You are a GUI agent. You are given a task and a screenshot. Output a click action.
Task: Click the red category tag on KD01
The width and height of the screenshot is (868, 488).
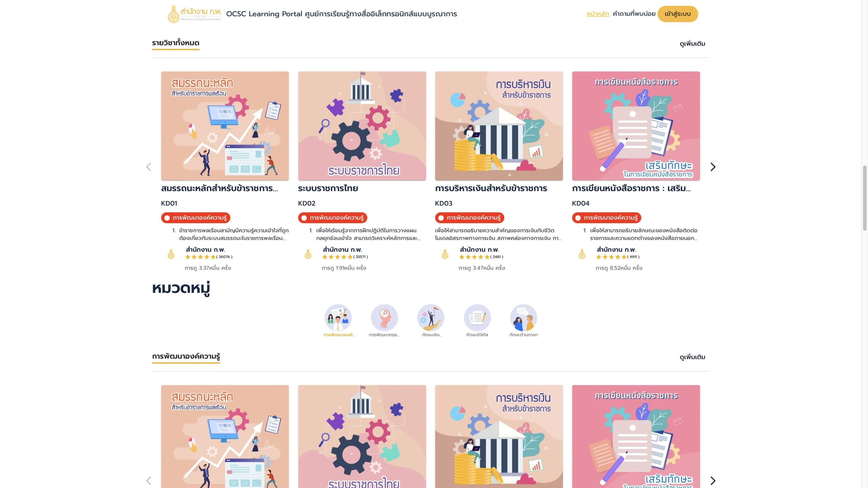(196, 218)
